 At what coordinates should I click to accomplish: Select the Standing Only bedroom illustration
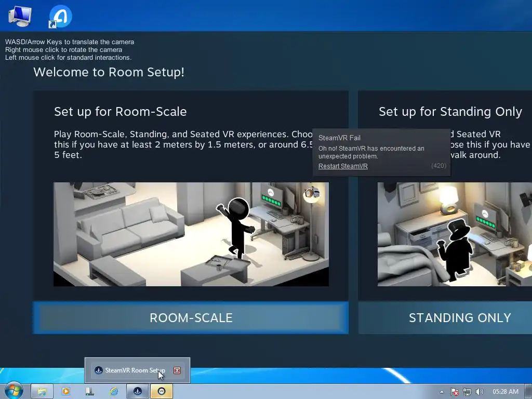click(x=455, y=234)
